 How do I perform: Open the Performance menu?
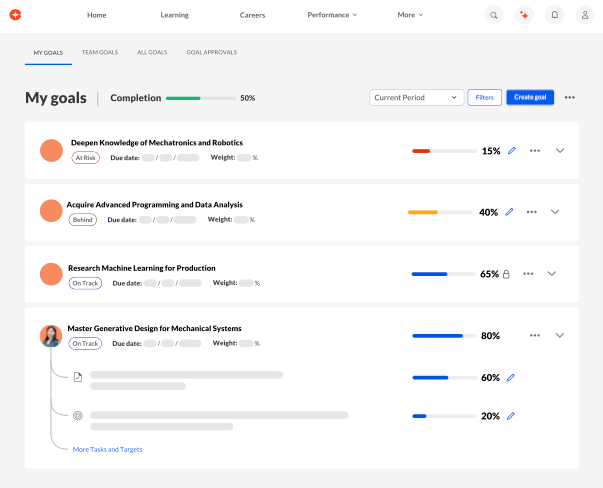click(333, 15)
